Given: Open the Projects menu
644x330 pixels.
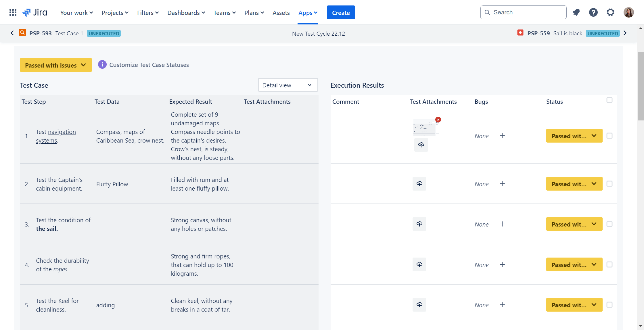Looking at the screenshot, I should 115,13.
